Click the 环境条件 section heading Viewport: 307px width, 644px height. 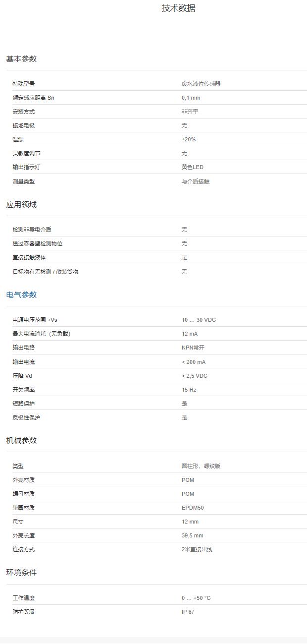[21, 573]
